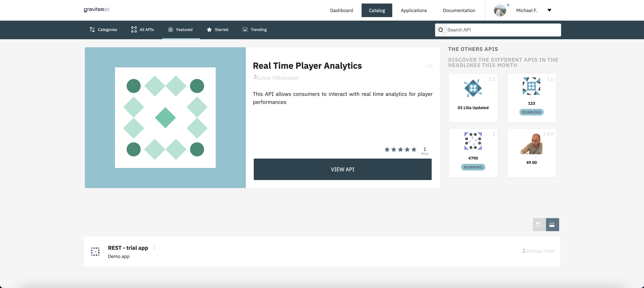Switch to grid card view
Image resolution: width=644 pixels, height=288 pixels.
coord(539,224)
